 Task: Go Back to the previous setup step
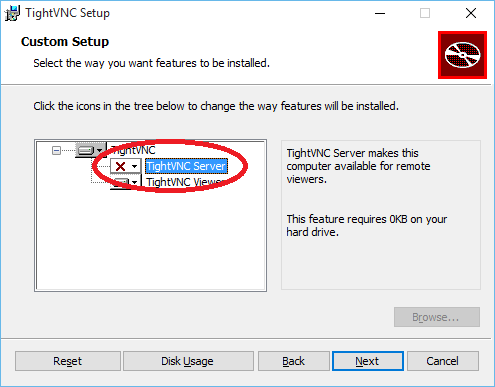pyautogui.click(x=293, y=361)
